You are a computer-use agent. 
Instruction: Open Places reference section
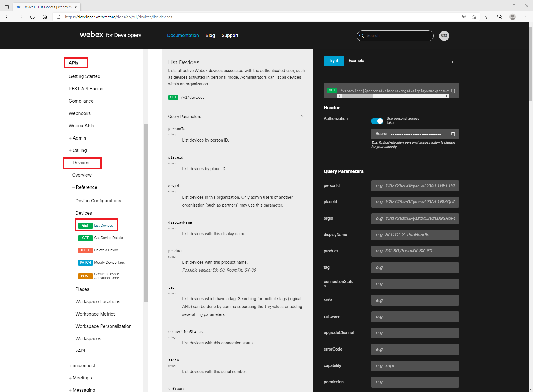tap(82, 289)
